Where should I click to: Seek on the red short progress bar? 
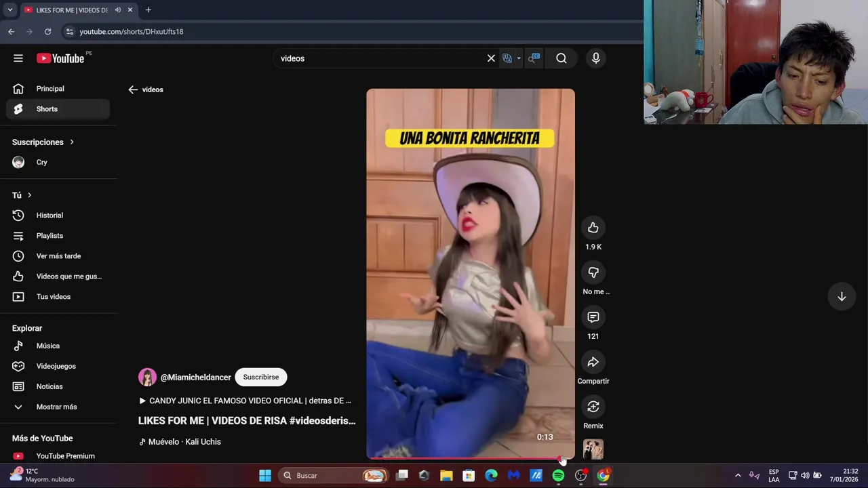[x=471, y=459]
